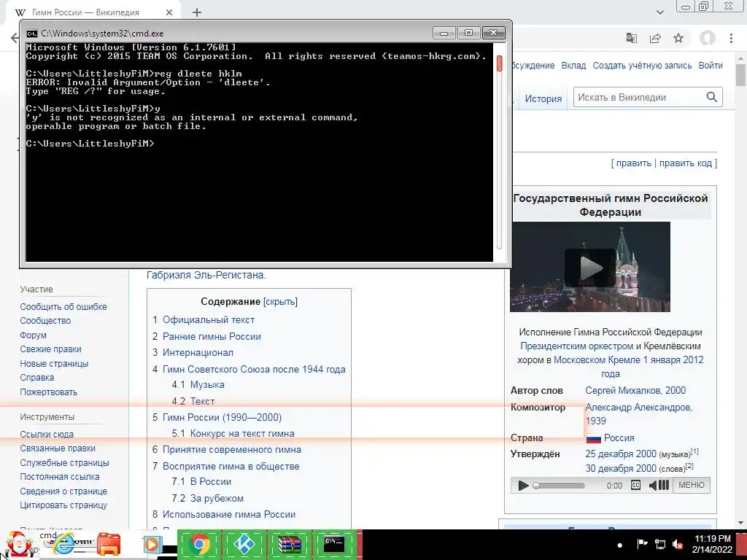The image size is (747, 560).
Task: Switch to Google Chrome in the taskbar
Action: pyautogui.click(x=199, y=544)
